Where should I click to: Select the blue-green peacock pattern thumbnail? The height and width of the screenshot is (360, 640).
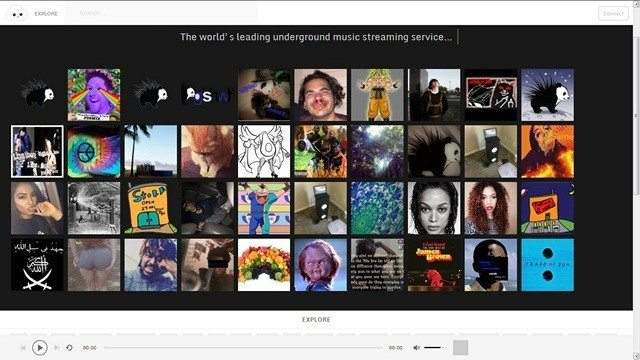click(x=377, y=208)
